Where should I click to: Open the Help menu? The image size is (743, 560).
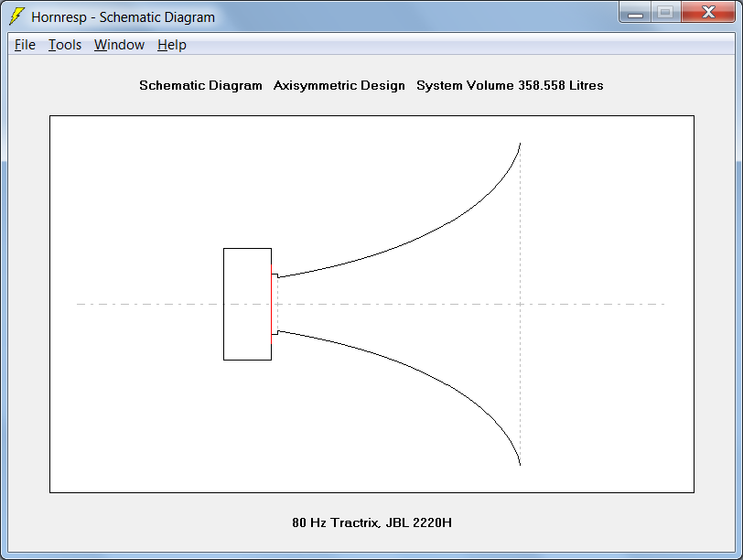172,45
